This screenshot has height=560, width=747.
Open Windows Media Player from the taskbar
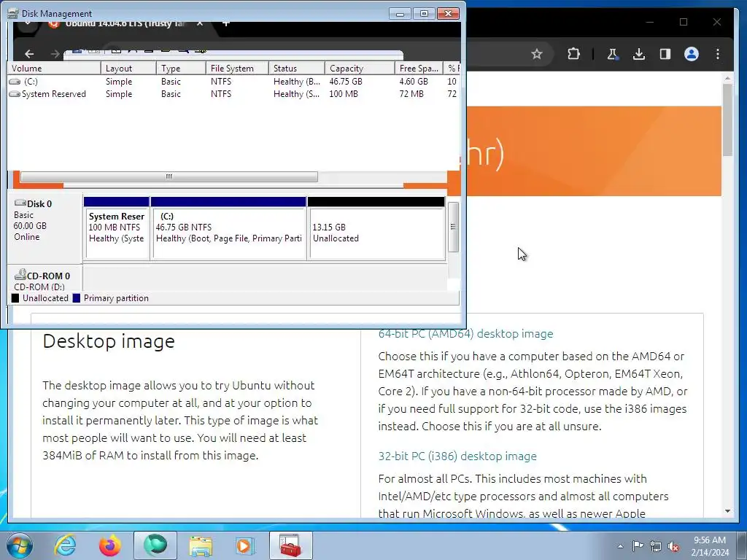pos(245,545)
